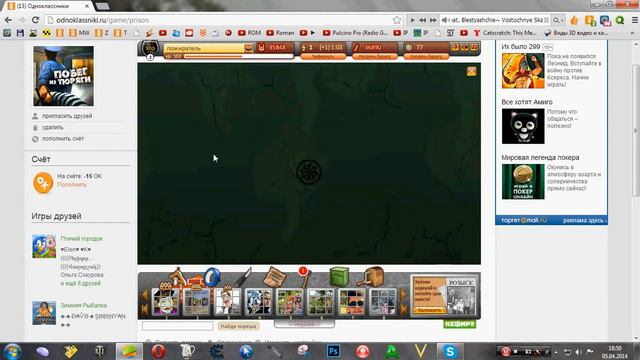Open Зимняя Рыбалка game link
The width and height of the screenshot is (640, 360).
click(84, 305)
